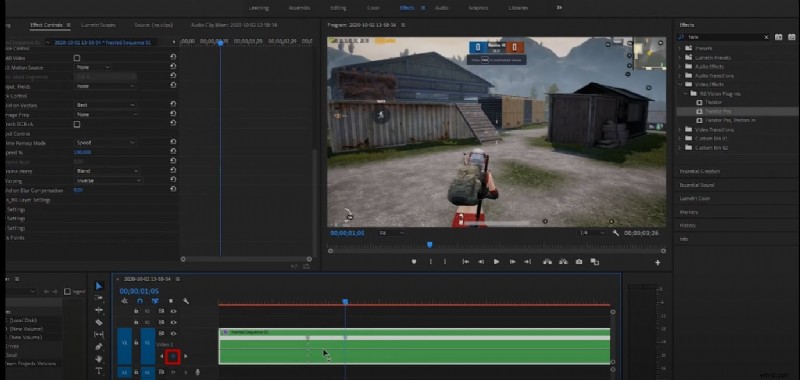Play the Program monitor video

(x=496, y=262)
